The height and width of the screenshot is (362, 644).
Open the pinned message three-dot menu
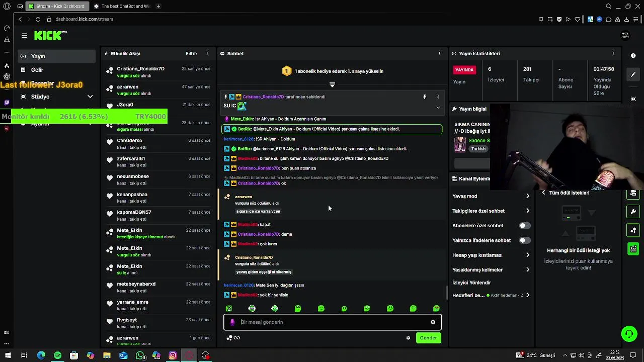pos(438,97)
